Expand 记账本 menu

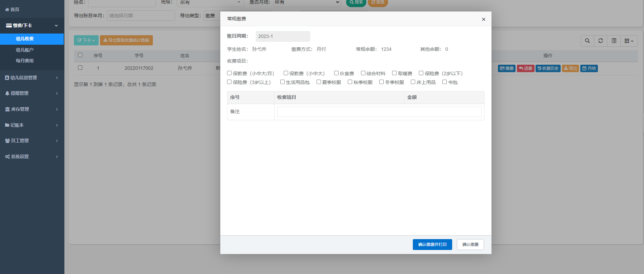(32, 125)
